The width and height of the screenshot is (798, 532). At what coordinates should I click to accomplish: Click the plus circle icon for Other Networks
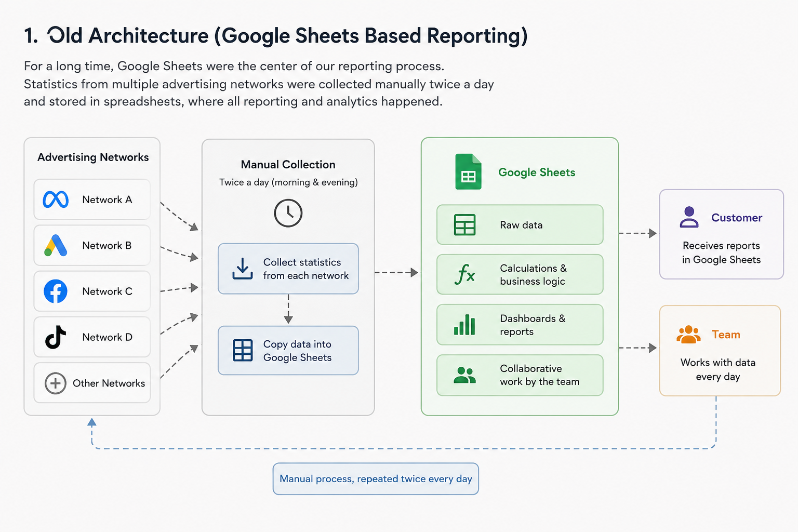[x=56, y=383]
